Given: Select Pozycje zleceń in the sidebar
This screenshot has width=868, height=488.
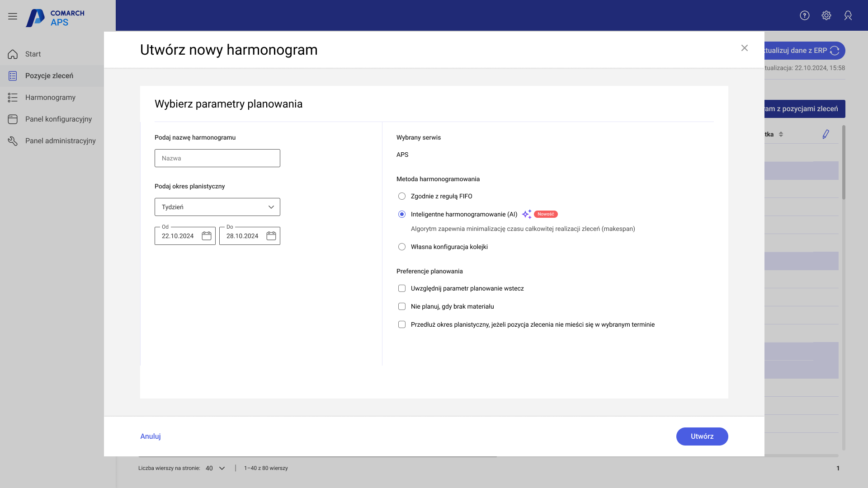Looking at the screenshot, I should (49, 75).
